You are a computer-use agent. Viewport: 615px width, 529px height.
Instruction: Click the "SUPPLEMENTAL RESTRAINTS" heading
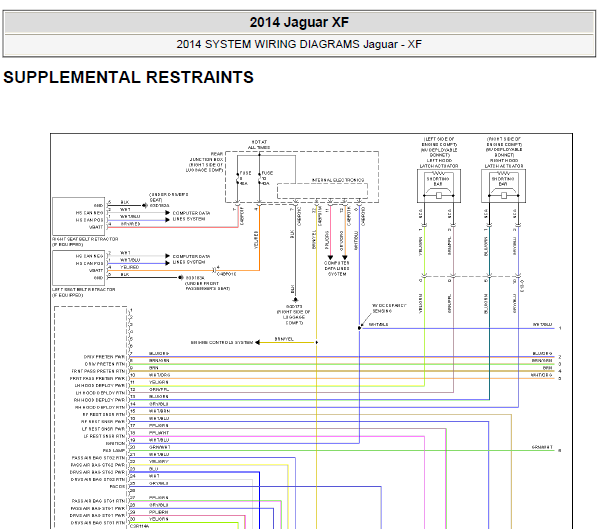click(129, 77)
